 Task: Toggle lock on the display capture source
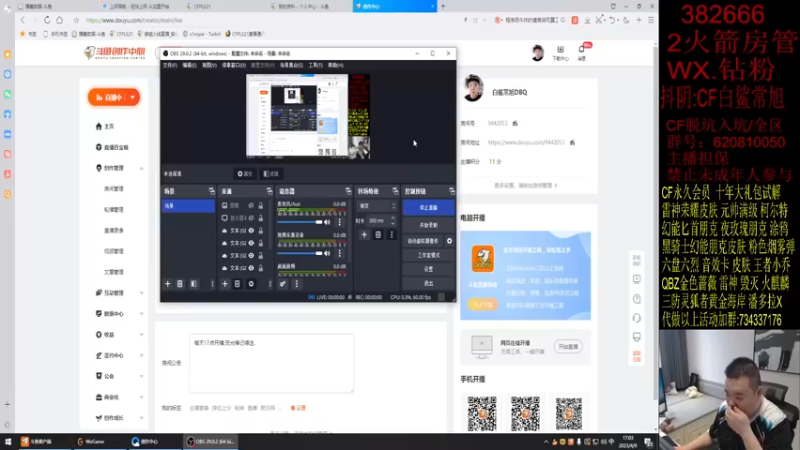tap(261, 218)
